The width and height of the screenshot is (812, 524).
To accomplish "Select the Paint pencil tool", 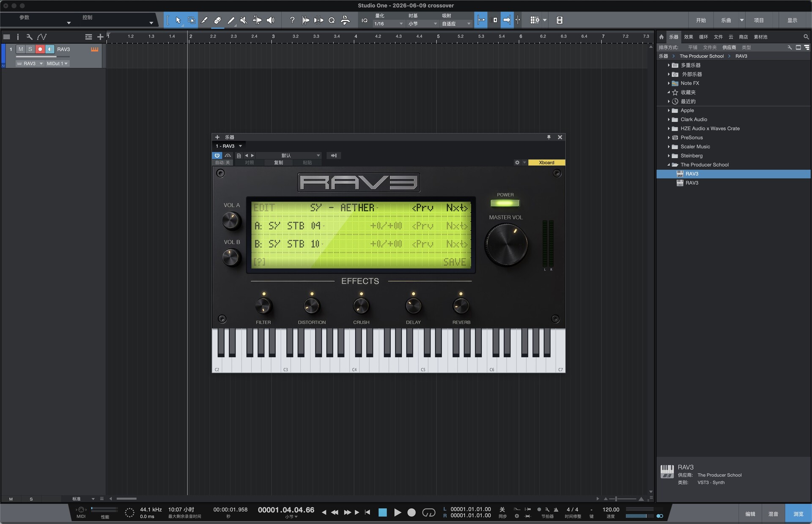I will (x=231, y=20).
